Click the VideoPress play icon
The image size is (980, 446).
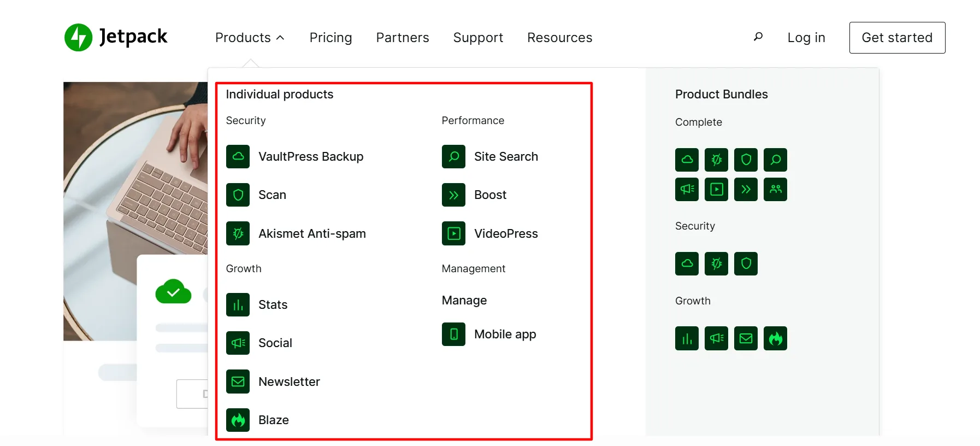pyautogui.click(x=454, y=234)
